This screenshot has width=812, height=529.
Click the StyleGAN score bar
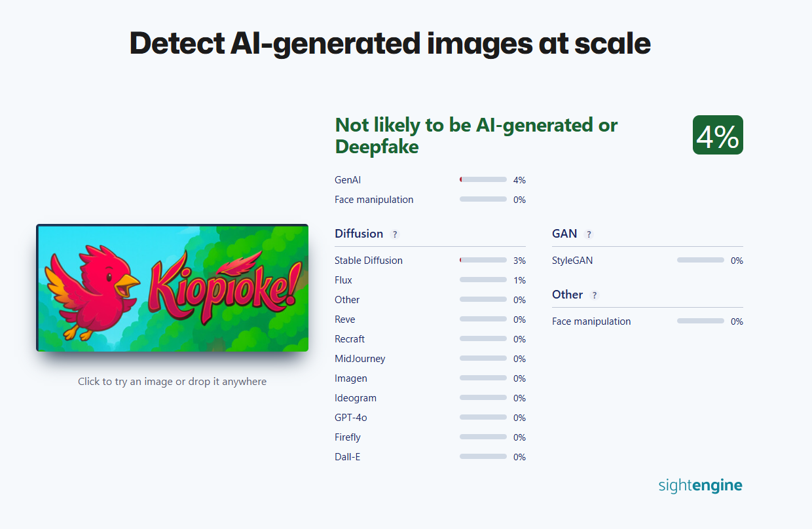(701, 260)
